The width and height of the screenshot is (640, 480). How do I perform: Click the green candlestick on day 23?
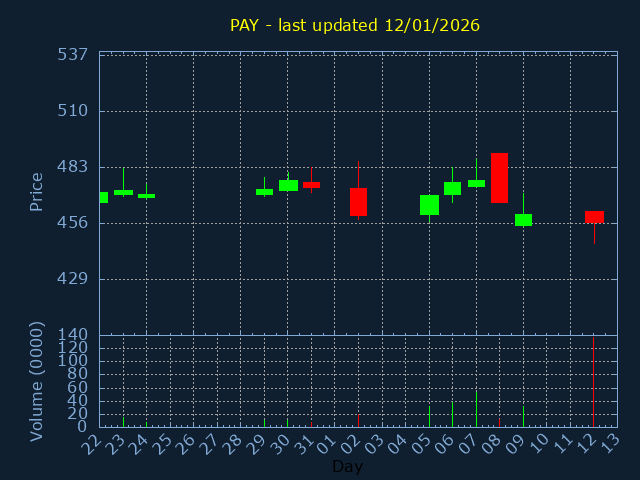[x=123, y=192]
